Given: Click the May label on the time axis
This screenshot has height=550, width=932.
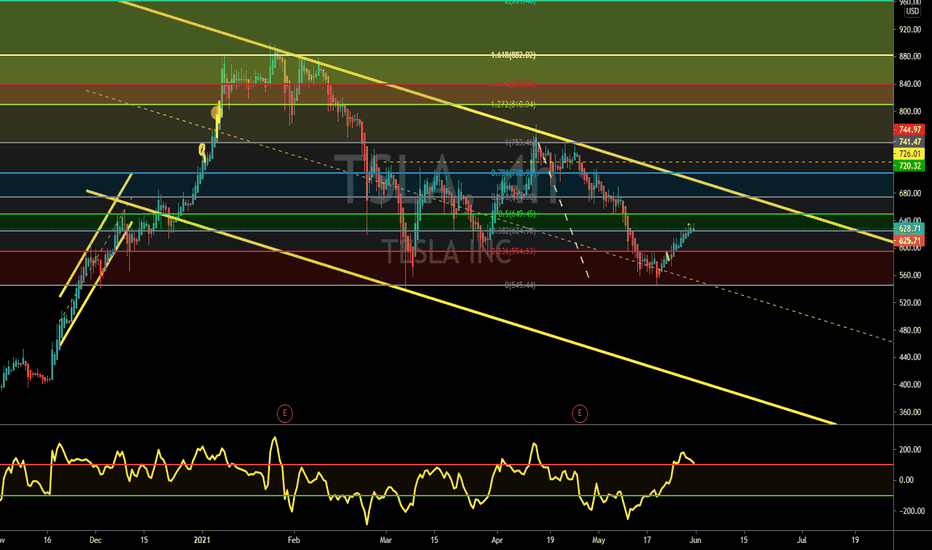Looking at the screenshot, I should tap(599, 540).
